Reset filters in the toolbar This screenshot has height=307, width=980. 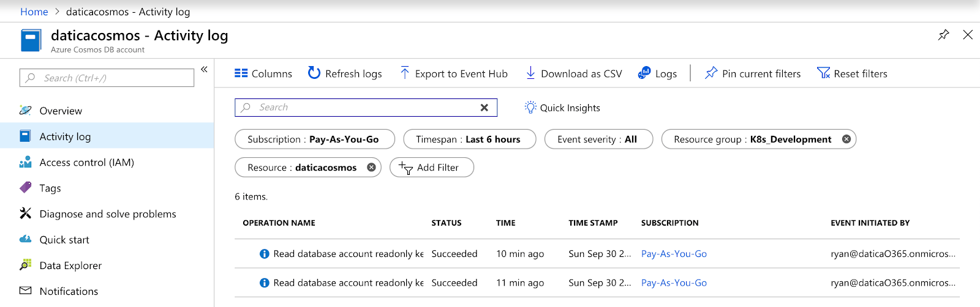click(852, 73)
